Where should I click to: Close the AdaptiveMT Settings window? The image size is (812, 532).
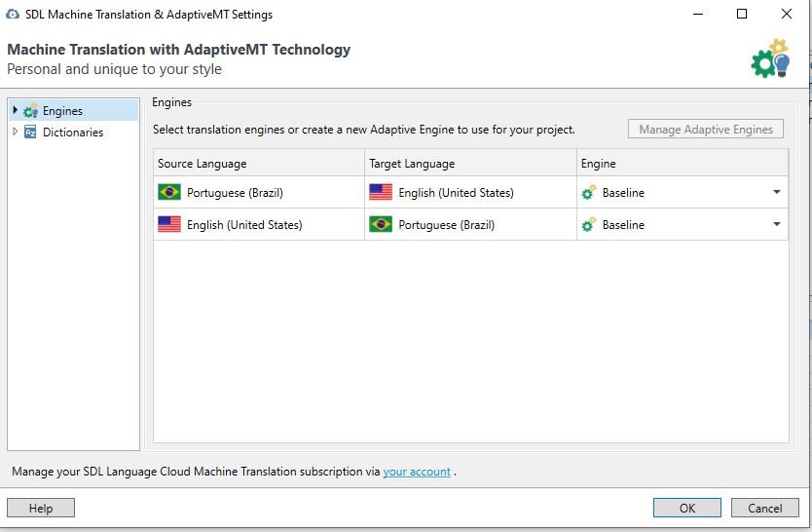coord(786,14)
